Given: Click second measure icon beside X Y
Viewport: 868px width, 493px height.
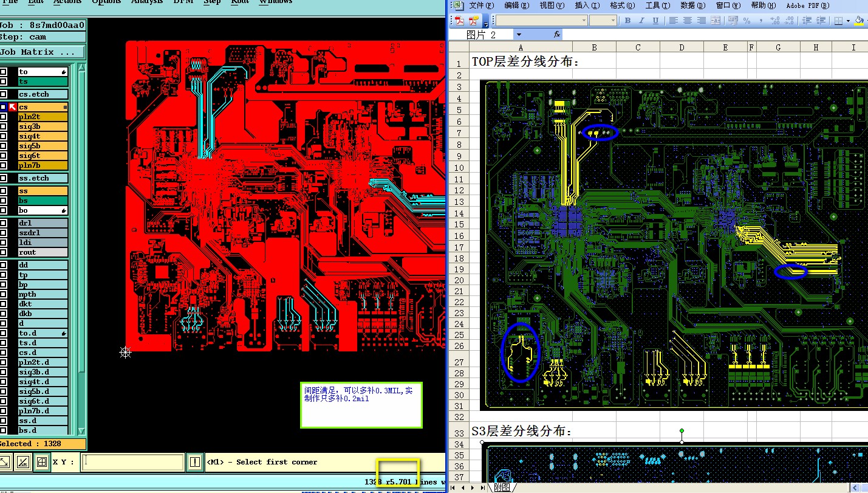Looking at the screenshot, I should (x=22, y=462).
